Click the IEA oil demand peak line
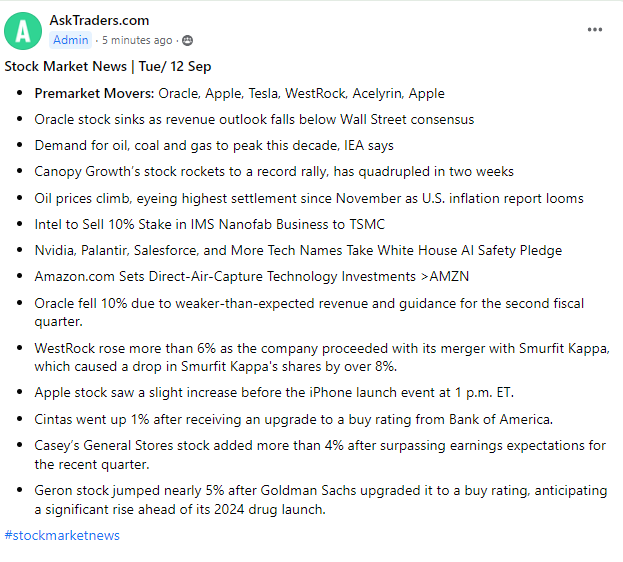The image size is (623, 562). pos(214,145)
